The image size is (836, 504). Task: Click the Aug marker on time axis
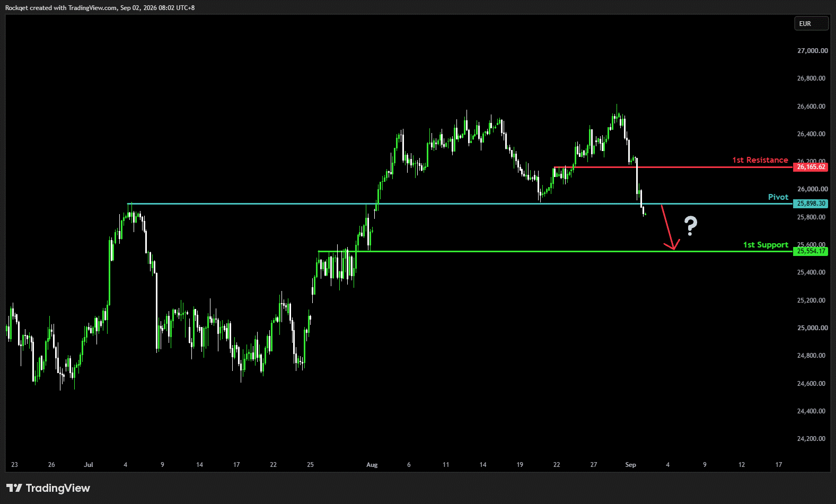[x=372, y=465]
